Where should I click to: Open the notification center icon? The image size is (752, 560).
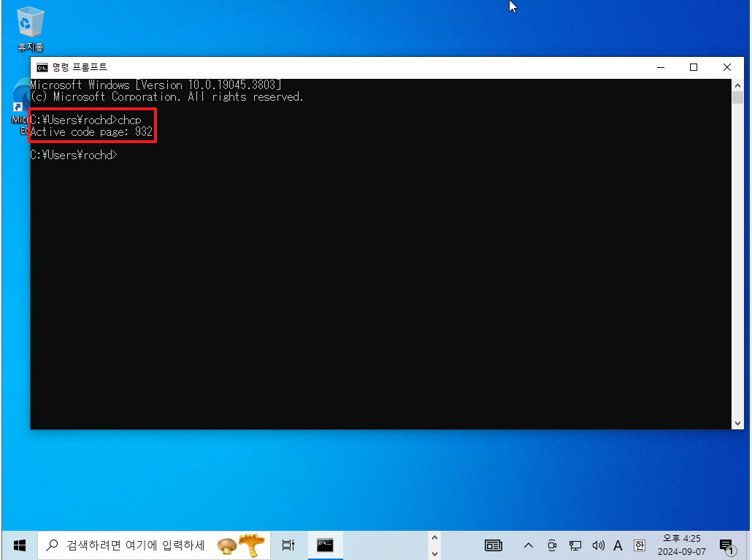(727, 546)
